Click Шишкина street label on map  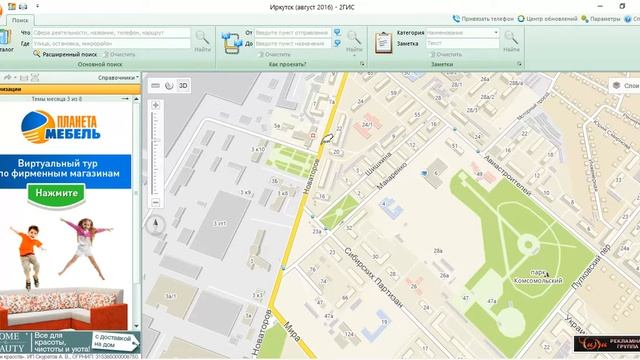pyautogui.click(x=378, y=164)
